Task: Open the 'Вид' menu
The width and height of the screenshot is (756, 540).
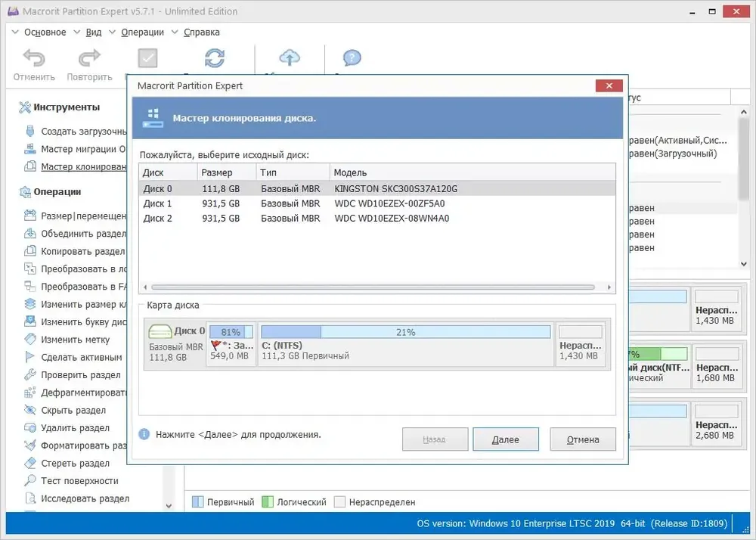Action: (x=94, y=33)
